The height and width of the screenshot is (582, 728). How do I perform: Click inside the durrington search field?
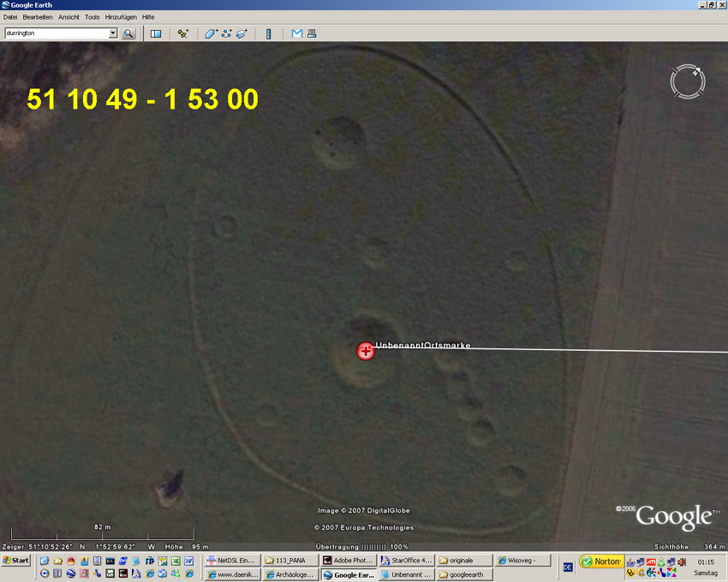pos(56,33)
